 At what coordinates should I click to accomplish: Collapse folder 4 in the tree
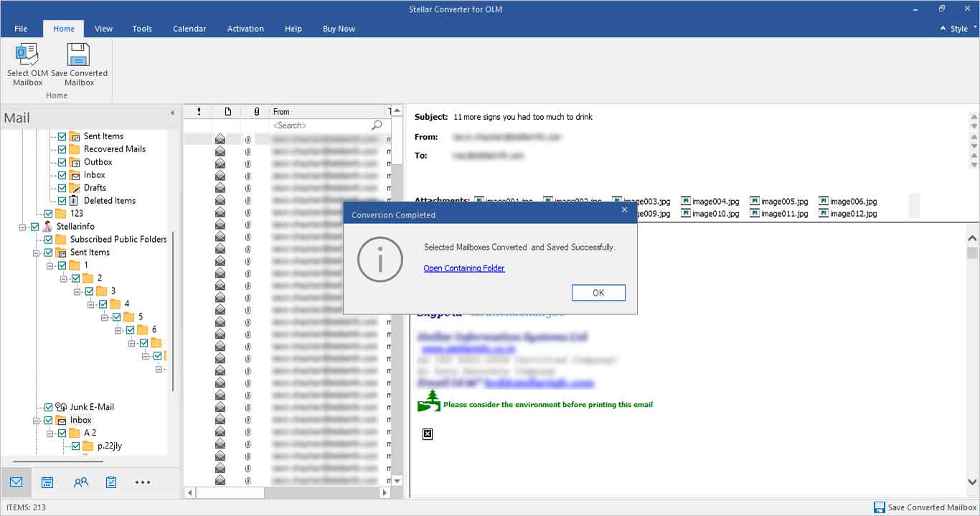click(x=92, y=304)
